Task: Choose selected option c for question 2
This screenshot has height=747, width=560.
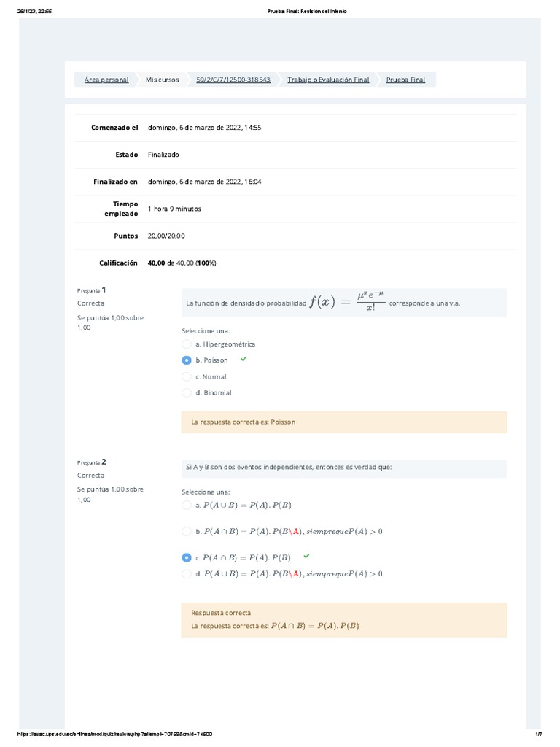Action: tap(187, 557)
